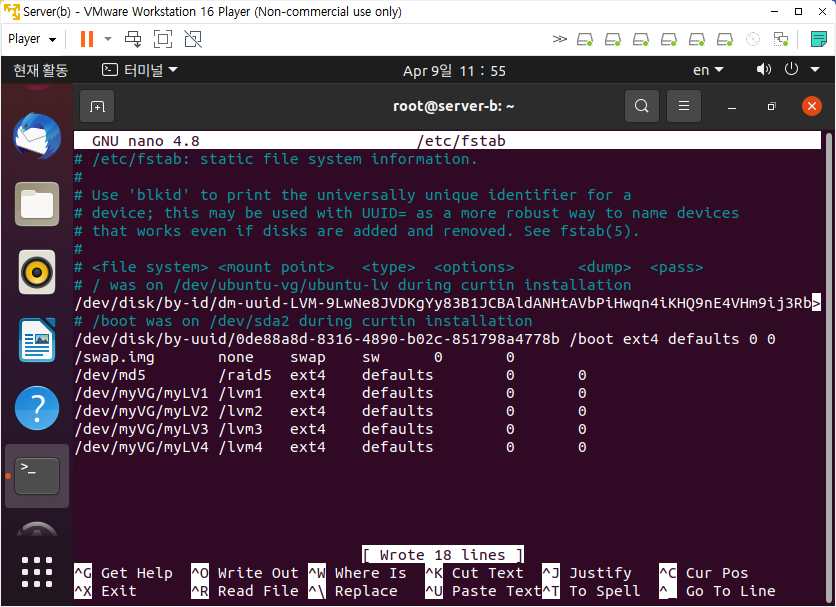Pause the virtual machine

pyautogui.click(x=86, y=39)
